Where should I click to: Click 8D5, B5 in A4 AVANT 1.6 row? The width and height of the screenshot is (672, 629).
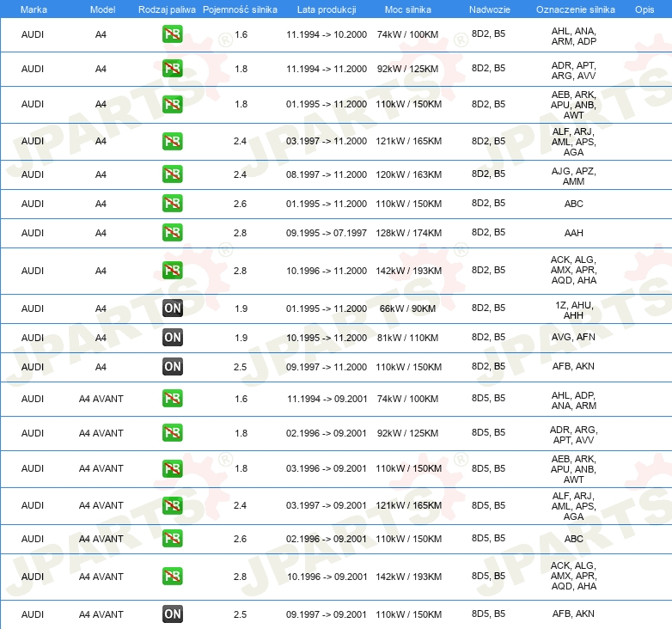tap(489, 398)
